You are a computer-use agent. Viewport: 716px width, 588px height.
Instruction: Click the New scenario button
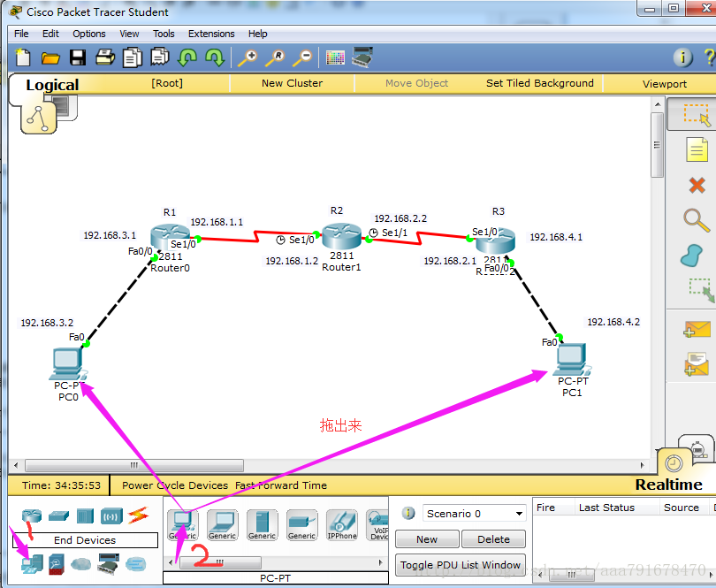(427, 539)
